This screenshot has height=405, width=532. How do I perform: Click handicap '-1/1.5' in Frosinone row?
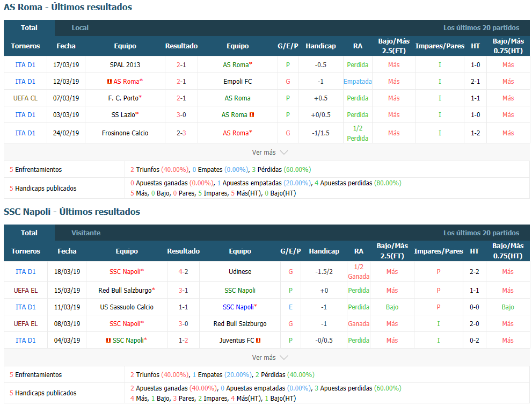point(320,133)
